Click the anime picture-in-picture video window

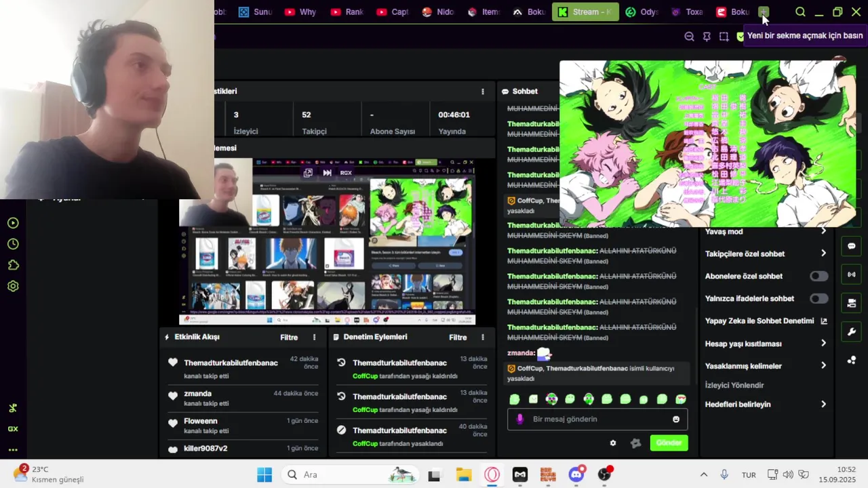click(707, 144)
